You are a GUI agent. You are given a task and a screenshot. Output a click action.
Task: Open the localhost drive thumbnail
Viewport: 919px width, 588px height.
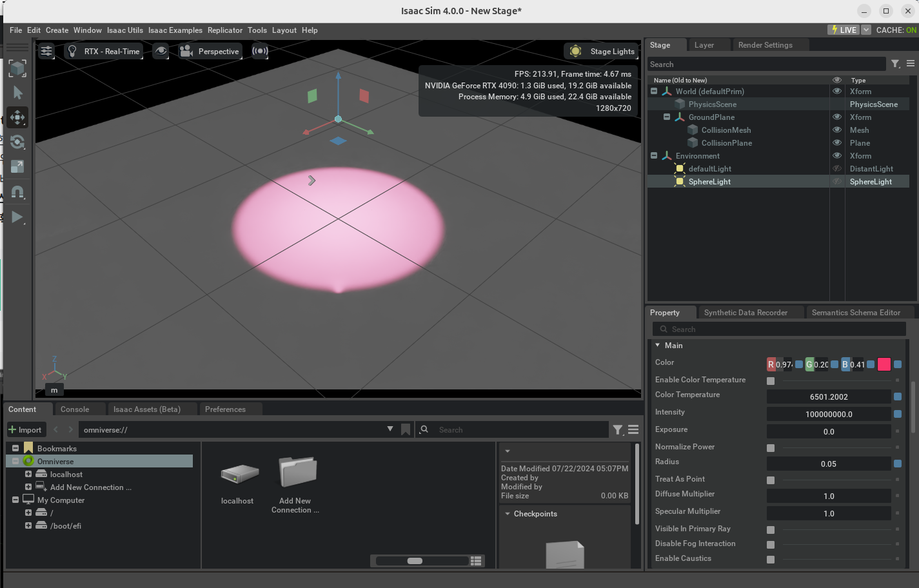pyautogui.click(x=239, y=475)
